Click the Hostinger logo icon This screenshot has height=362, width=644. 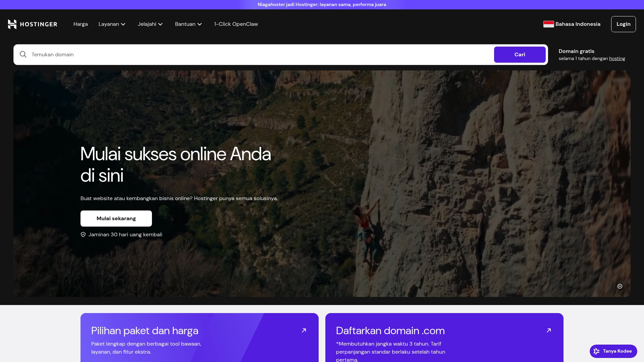12,24
